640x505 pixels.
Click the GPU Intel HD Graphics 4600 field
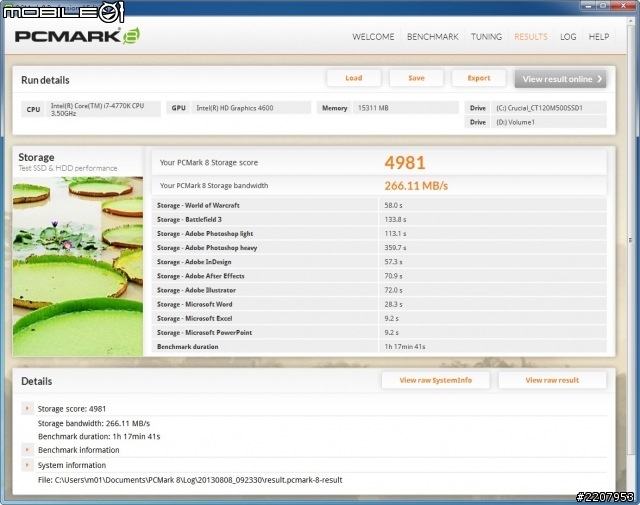[238, 108]
